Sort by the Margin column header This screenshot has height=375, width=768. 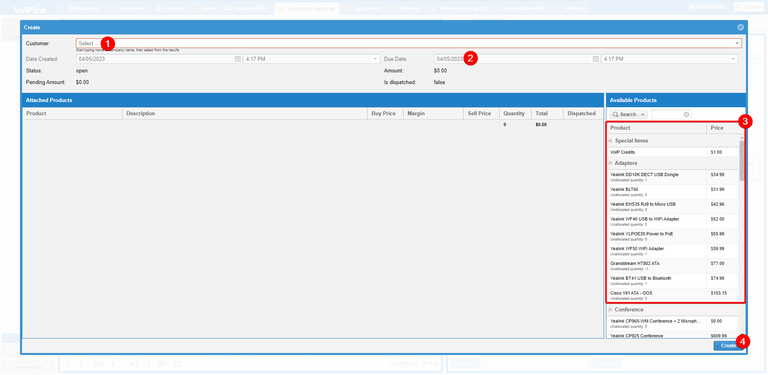433,113
